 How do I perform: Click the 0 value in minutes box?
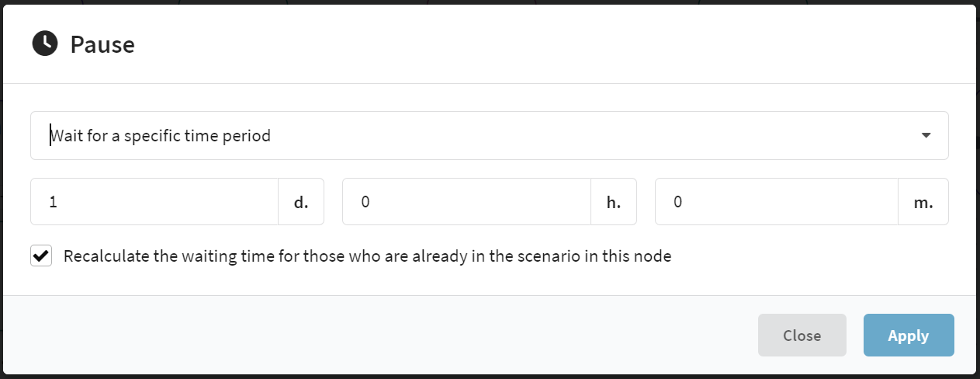[677, 202]
